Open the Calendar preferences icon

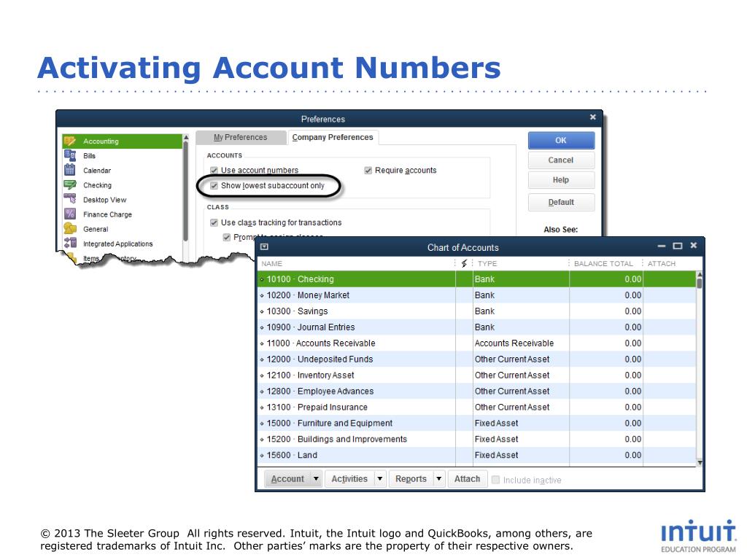point(70,170)
